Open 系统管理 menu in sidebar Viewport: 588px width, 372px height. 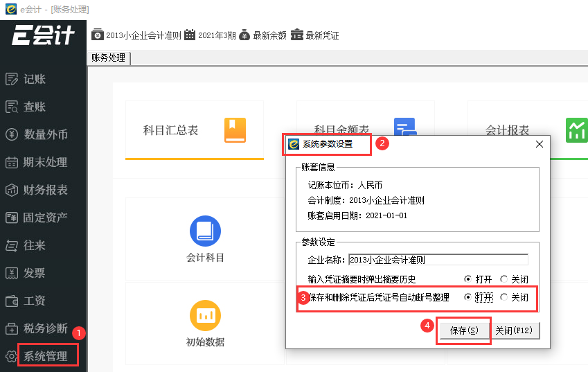tap(46, 356)
